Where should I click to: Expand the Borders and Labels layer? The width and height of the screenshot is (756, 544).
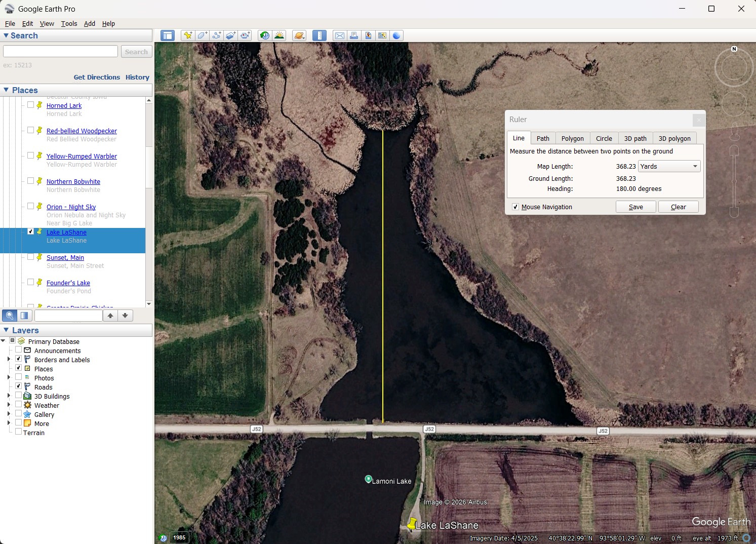[x=9, y=359]
